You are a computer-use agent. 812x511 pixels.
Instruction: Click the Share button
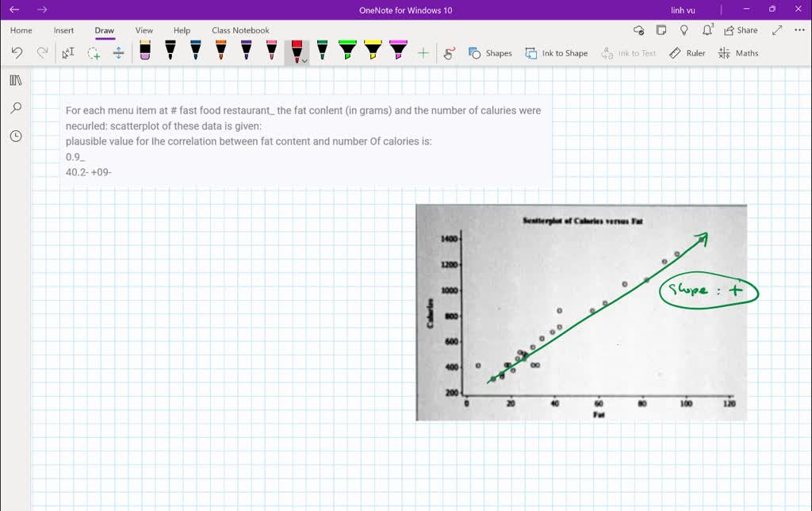(x=741, y=30)
